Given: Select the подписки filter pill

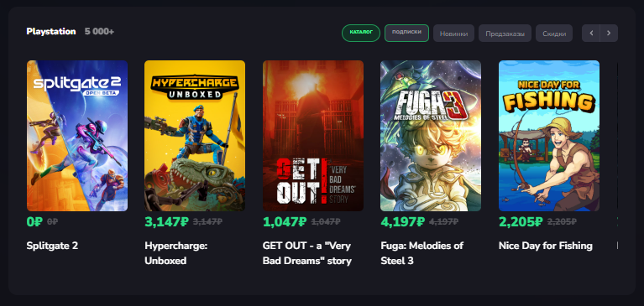Looking at the screenshot, I should [406, 34].
